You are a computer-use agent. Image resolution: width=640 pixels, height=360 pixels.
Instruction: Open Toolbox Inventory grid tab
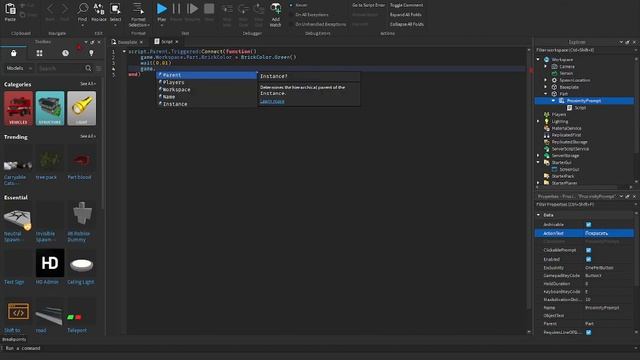click(39, 53)
